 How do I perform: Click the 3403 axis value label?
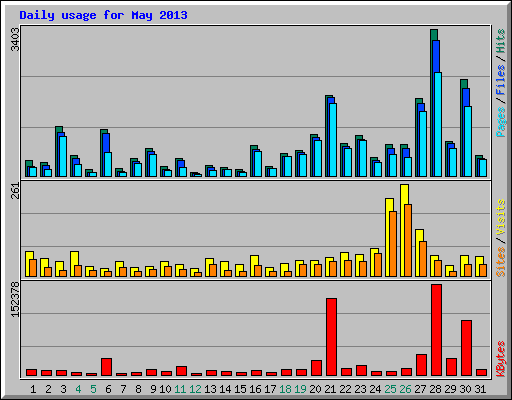[15, 40]
